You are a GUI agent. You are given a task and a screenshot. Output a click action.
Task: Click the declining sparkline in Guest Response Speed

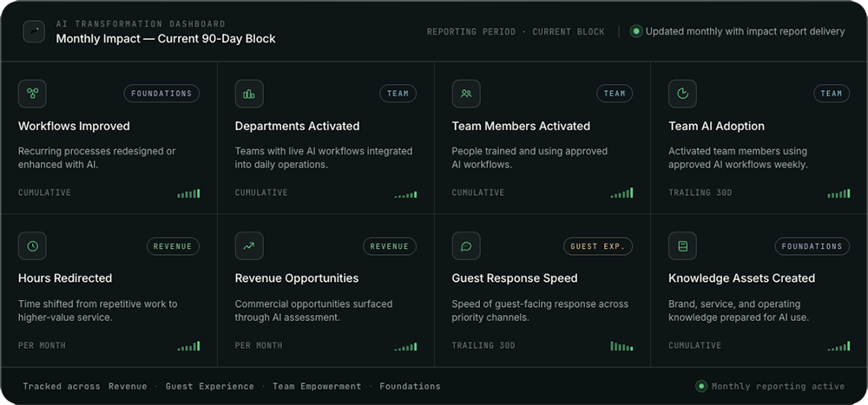(621, 346)
